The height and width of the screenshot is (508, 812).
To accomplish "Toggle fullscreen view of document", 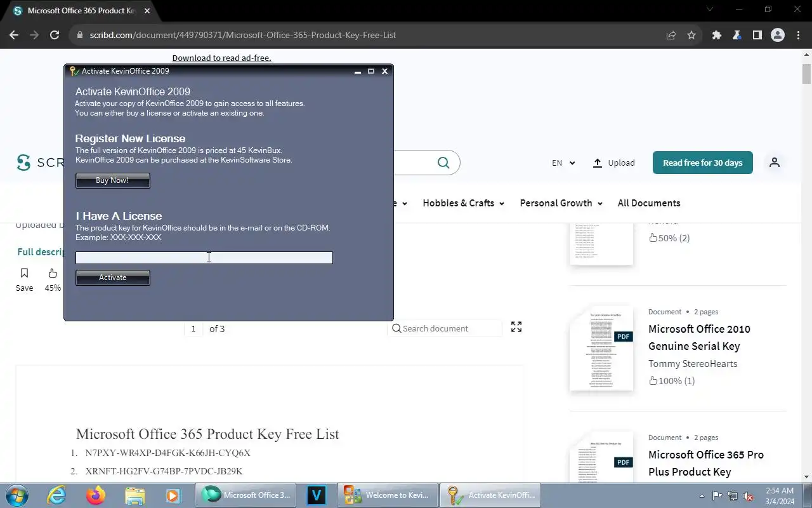I will 516,327.
